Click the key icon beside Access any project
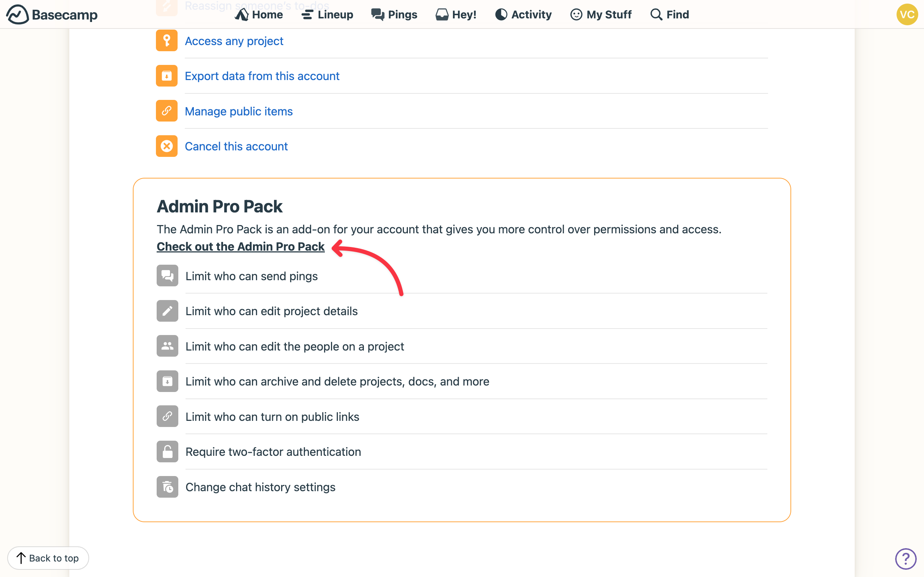 pos(167,40)
